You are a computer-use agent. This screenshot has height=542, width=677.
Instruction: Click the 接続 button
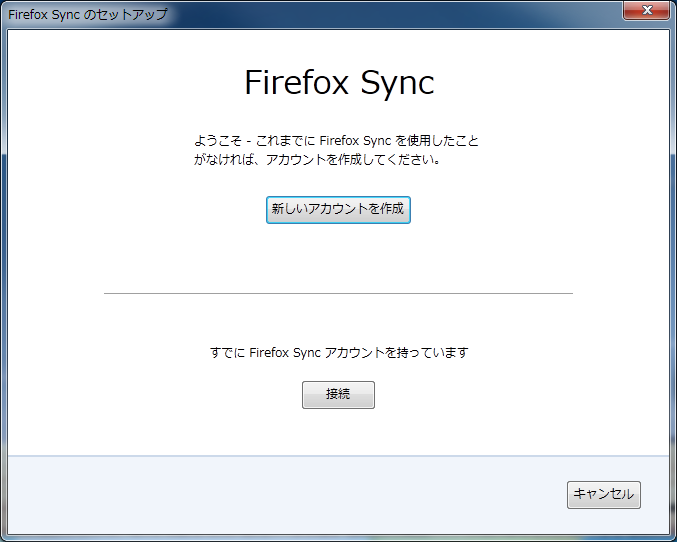tap(338, 395)
